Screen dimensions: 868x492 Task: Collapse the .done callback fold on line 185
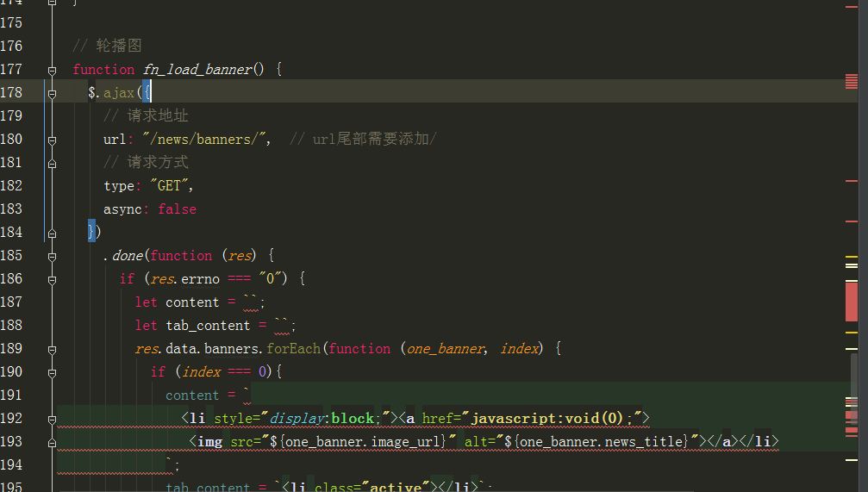coord(52,257)
